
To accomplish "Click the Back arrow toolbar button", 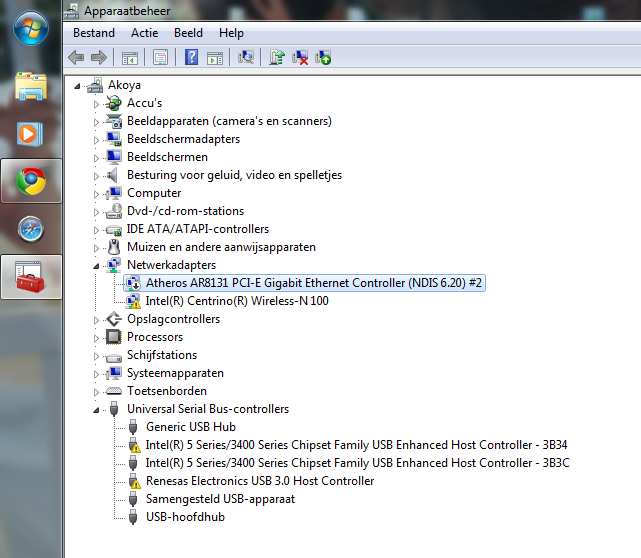I will tap(76, 57).
